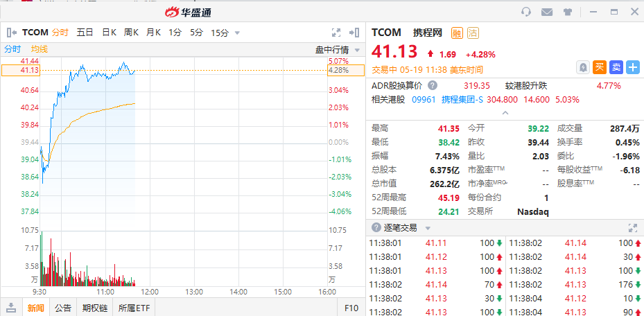Open the mail messages icon
The height and width of the screenshot is (316, 644).
547,12
